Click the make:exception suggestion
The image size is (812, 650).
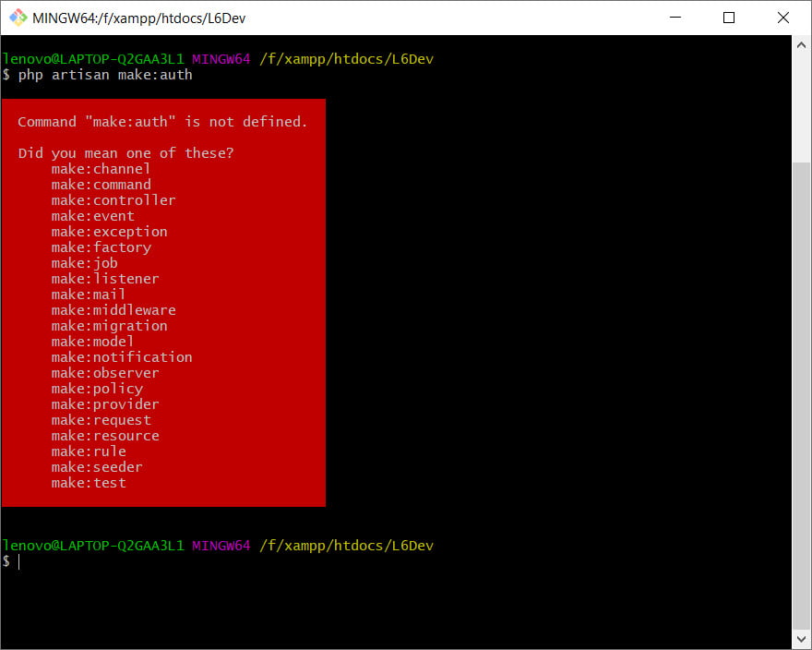(x=109, y=232)
